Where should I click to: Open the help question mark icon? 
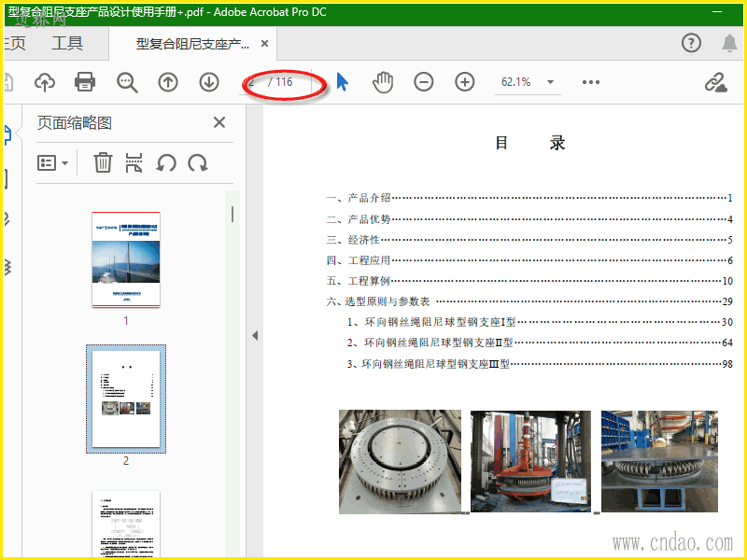[x=691, y=43]
